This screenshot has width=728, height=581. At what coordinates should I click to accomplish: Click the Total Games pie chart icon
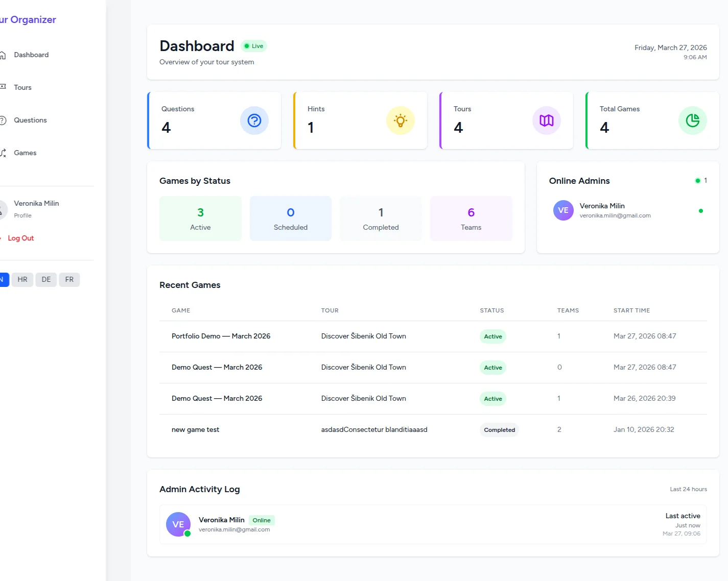pyautogui.click(x=692, y=120)
